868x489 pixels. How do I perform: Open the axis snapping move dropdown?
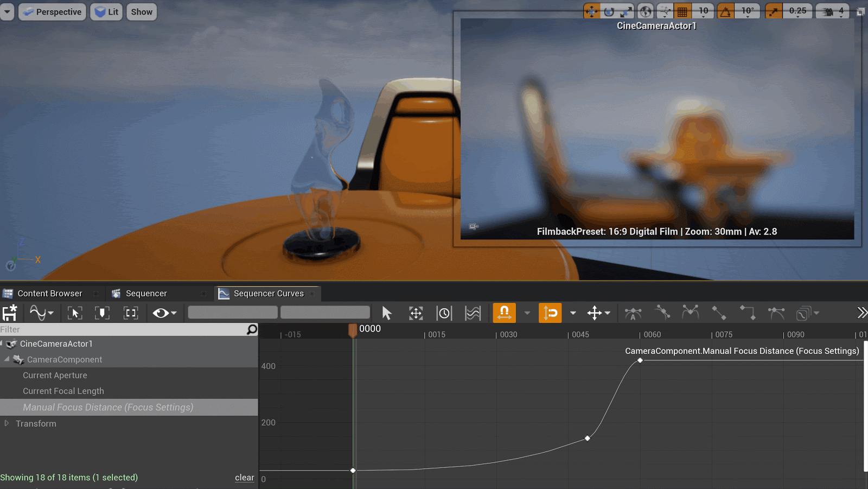(x=598, y=313)
